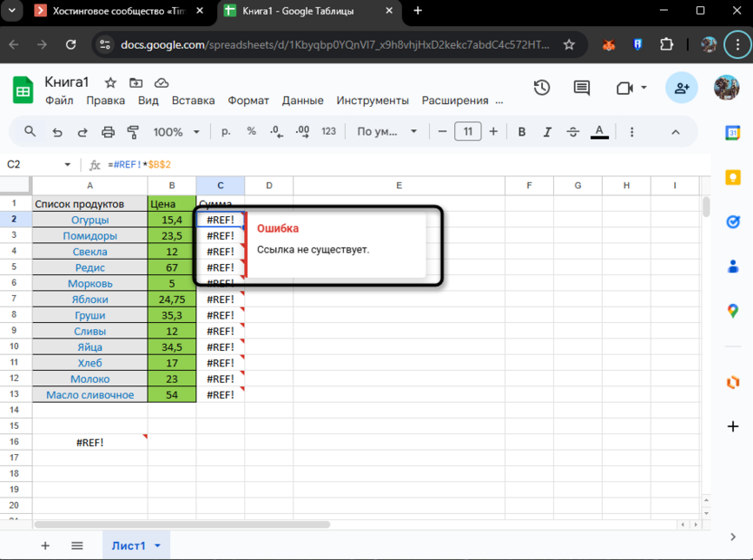Screen dimensions: 753x560
Task: Open Google Calendar side panel
Action: (x=733, y=132)
